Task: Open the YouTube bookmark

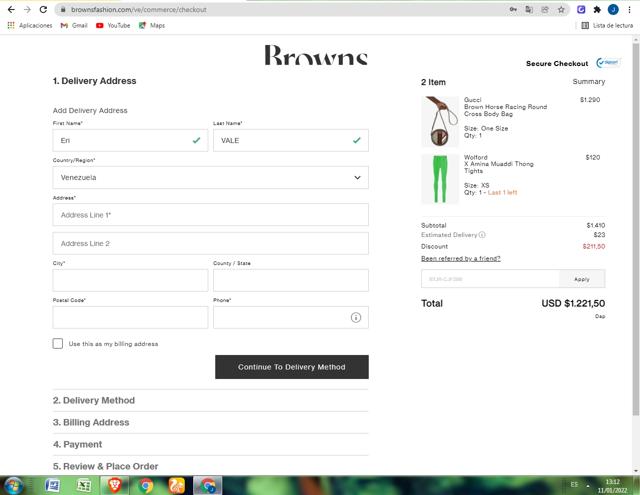Action: point(113,25)
